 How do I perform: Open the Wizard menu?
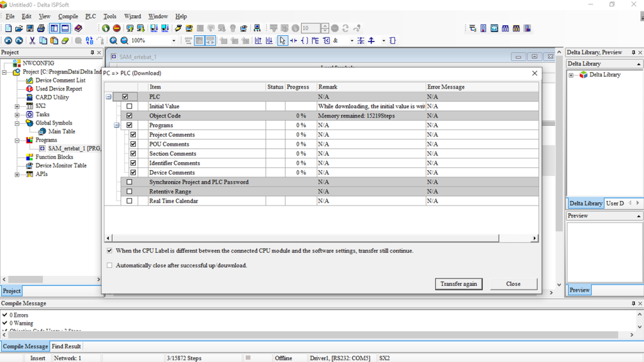pyautogui.click(x=132, y=16)
